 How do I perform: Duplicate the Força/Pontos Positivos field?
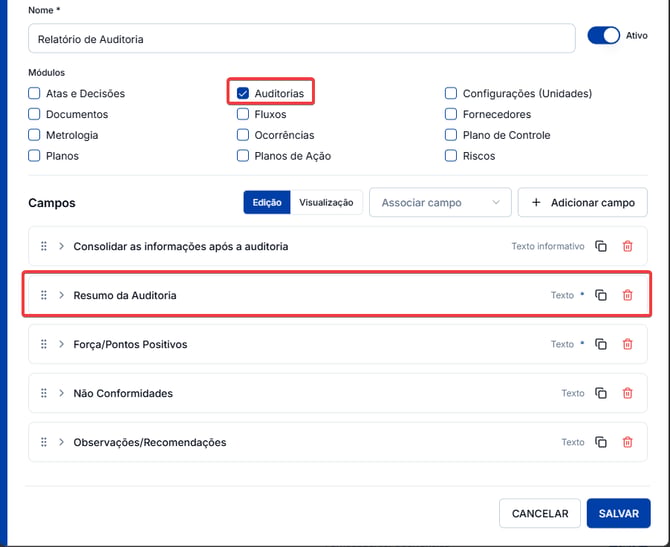tap(601, 344)
